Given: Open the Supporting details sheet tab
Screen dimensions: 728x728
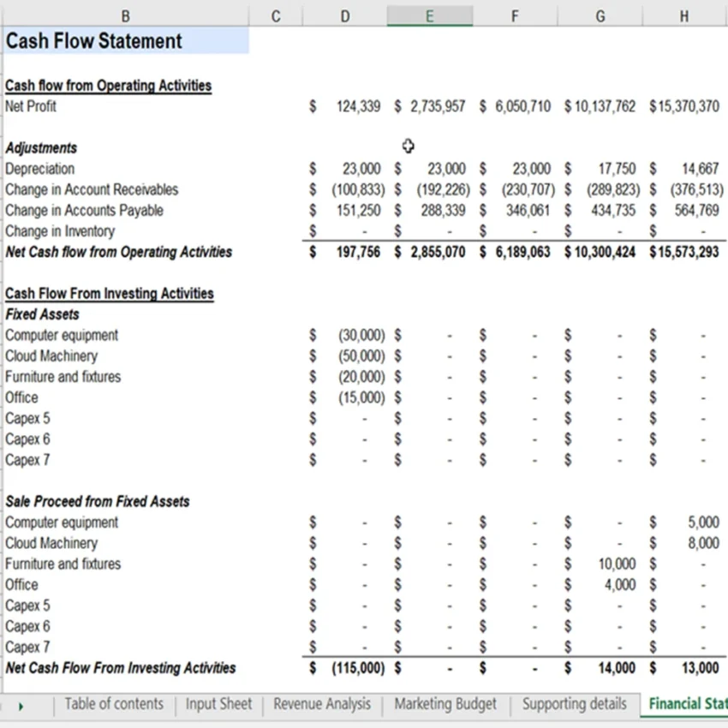Looking at the screenshot, I should 575,704.
